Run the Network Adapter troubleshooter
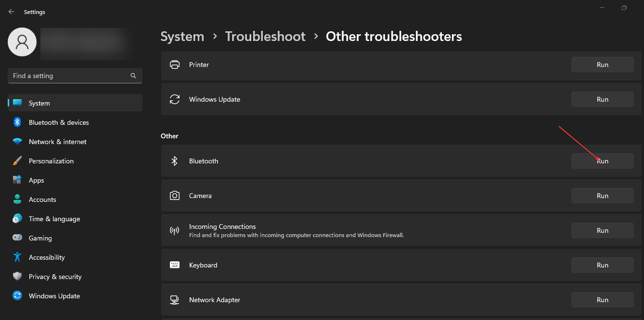Screen dimensions: 644x320 click(x=603, y=300)
